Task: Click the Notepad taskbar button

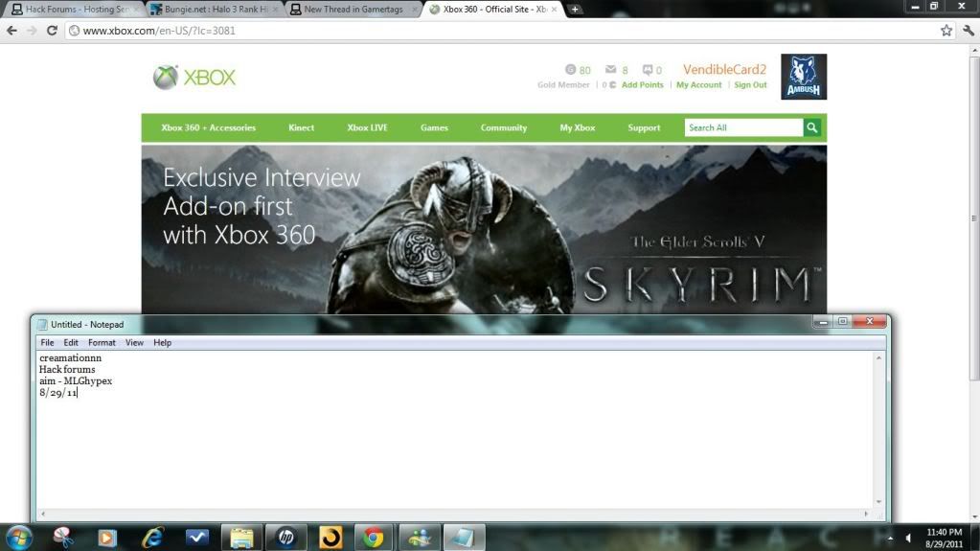Action: [464, 538]
